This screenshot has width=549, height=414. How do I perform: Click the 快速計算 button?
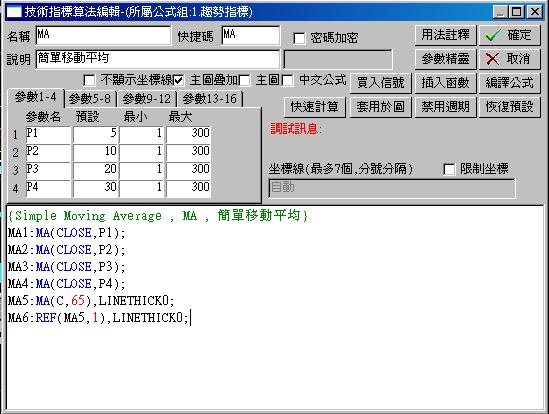point(314,107)
